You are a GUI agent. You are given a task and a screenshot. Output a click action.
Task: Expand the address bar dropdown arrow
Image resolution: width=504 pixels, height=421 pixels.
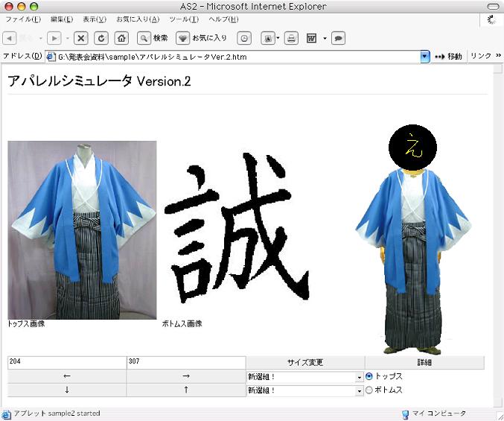pos(425,56)
